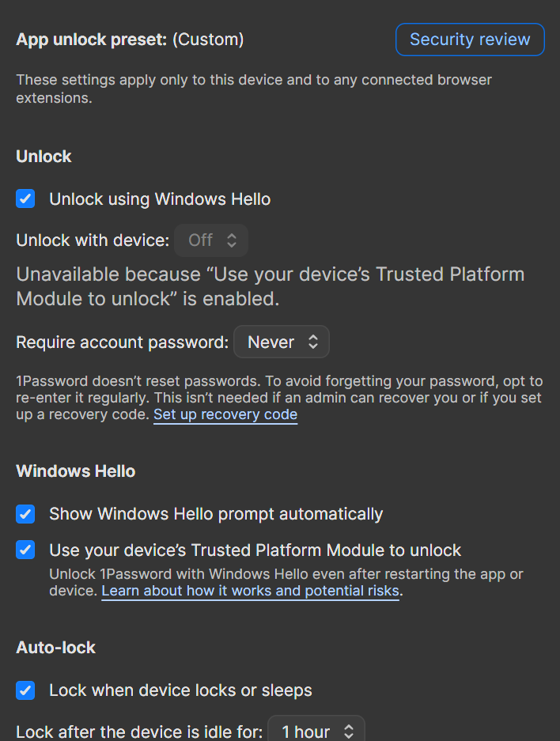Follow the Learn about how it works link
560x741 pixels.
pyautogui.click(x=250, y=591)
